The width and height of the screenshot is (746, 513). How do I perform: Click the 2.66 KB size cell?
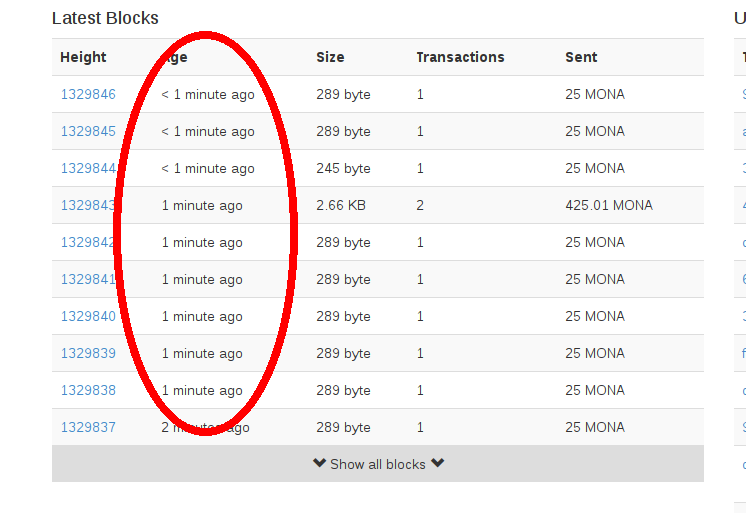pos(340,205)
